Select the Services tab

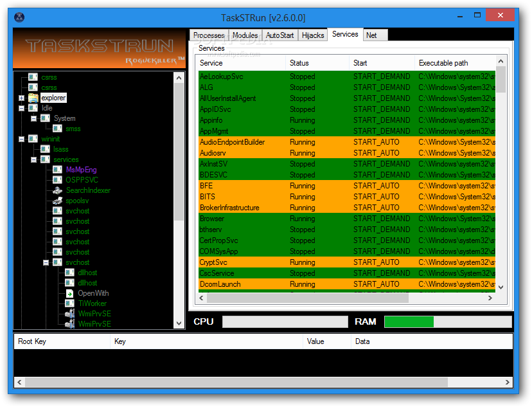pos(345,34)
